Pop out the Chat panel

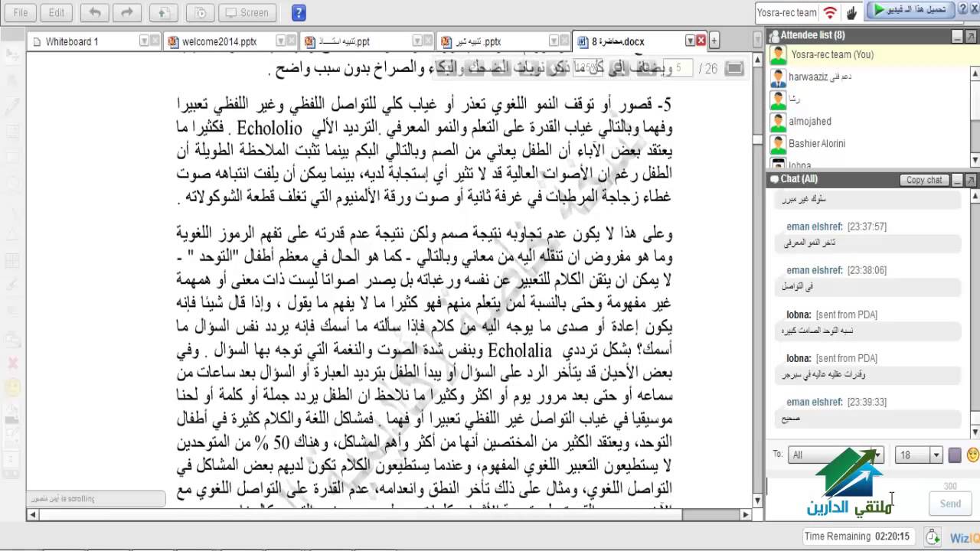pyautogui.click(x=971, y=180)
